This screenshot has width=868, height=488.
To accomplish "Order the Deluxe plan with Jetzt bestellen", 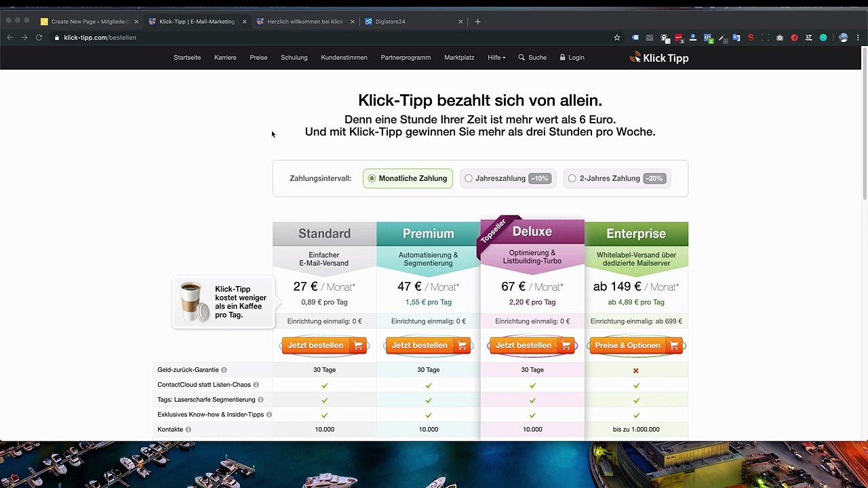I will click(532, 346).
